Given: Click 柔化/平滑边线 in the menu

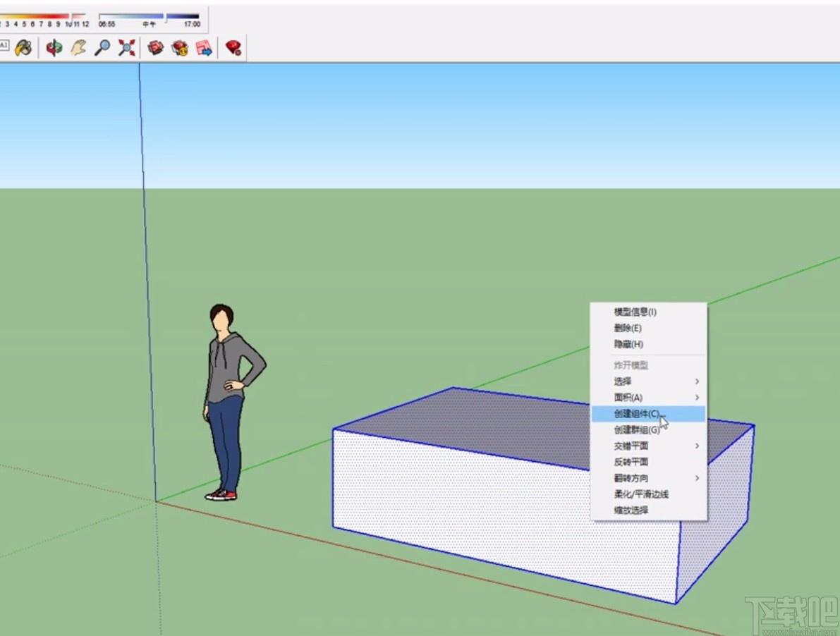Looking at the screenshot, I should pos(638,494).
